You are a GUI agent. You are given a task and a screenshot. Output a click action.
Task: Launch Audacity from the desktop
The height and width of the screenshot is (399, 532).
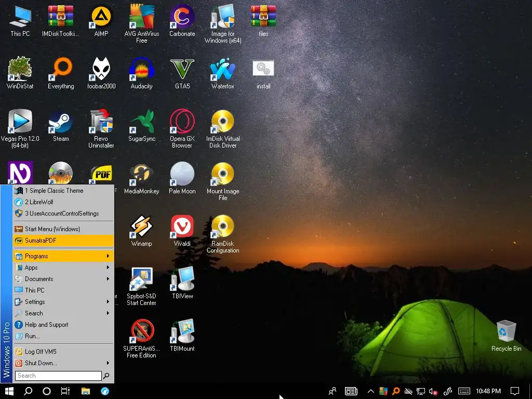click(x=141, y=73)
